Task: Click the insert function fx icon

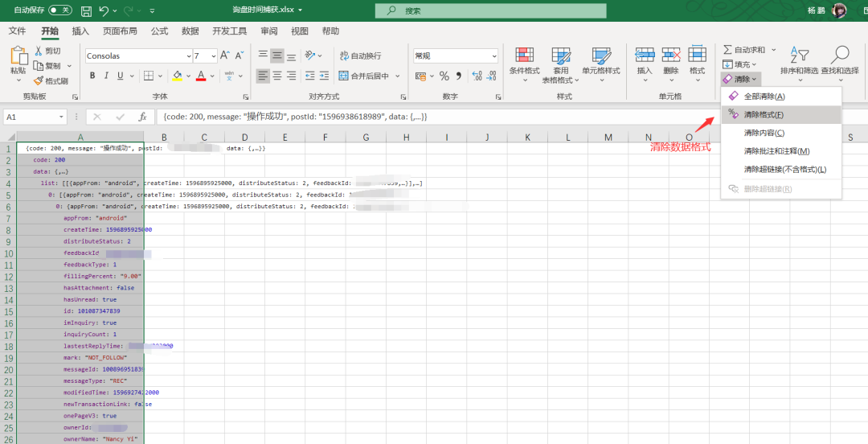Action: coord(142,117)
